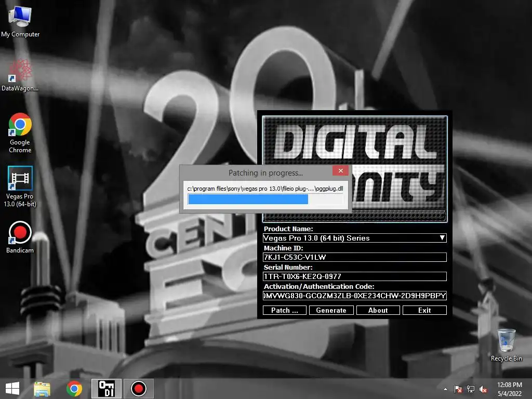
Task: Expand the Product Name dropdown arrow
Action: tap(442, 238)
